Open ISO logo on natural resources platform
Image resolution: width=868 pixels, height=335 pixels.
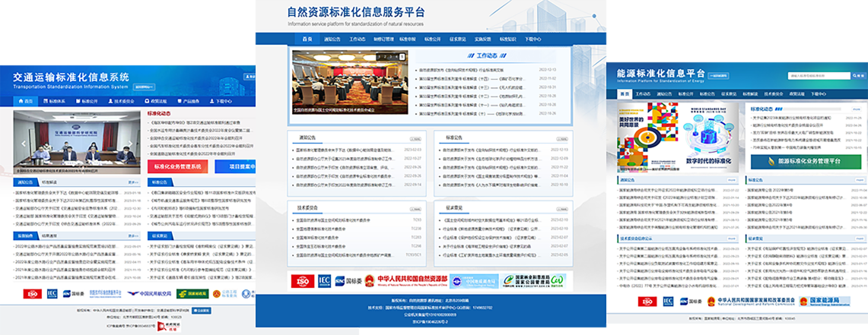(302, 281)
